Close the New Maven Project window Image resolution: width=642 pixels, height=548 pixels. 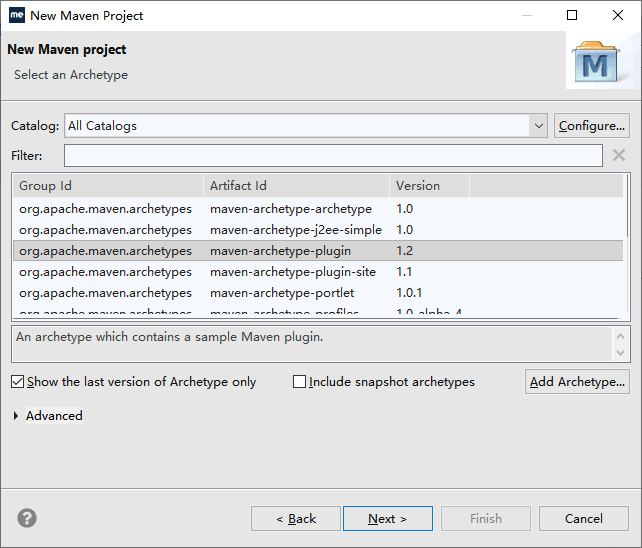pyautogui.click(x=618, y=15)
